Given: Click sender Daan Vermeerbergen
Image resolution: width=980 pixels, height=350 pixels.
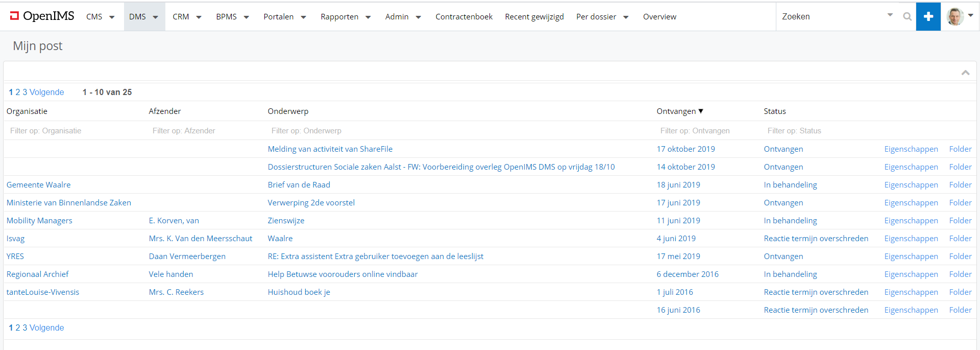Looking at the screenshot, I should pos(187,256).
